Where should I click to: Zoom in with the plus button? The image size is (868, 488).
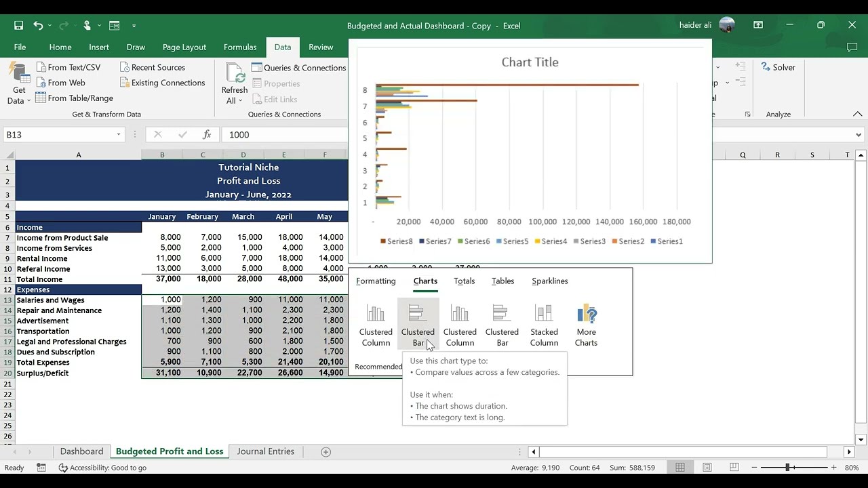pos(833,468)
